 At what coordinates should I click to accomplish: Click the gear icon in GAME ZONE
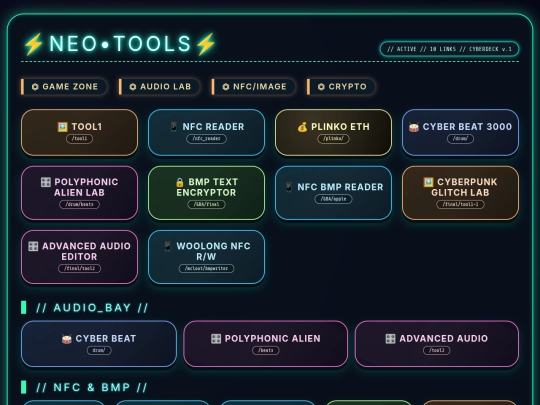pos(35,86)
